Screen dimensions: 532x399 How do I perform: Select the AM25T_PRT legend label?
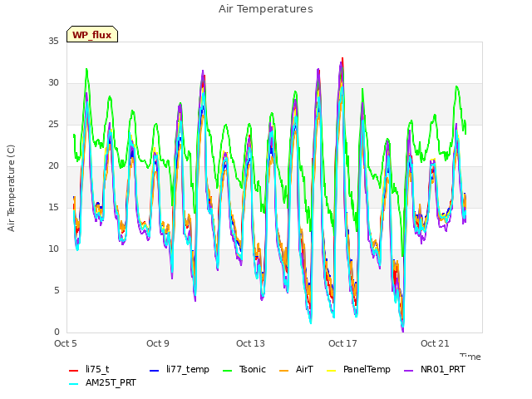tap(111, 382)
